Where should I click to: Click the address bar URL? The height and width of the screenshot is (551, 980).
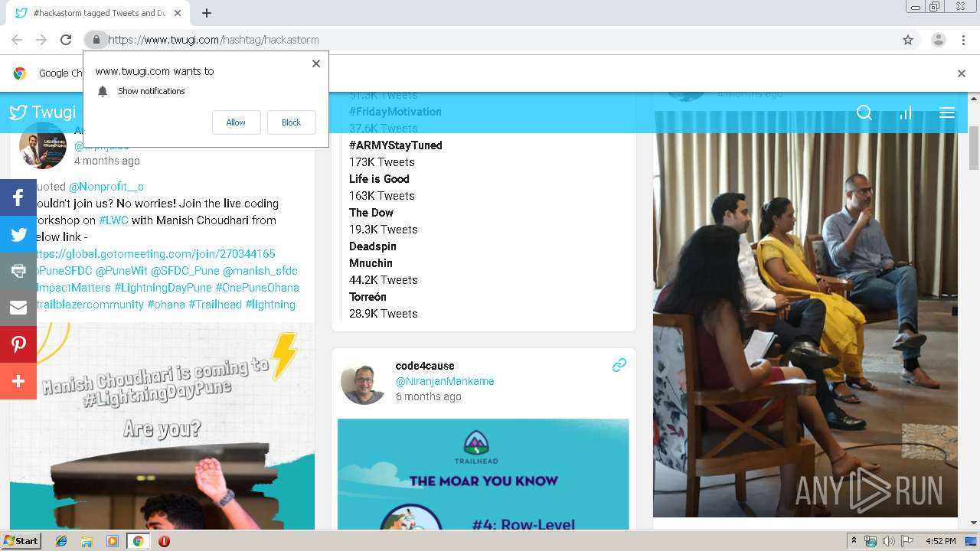click(214, 40)
